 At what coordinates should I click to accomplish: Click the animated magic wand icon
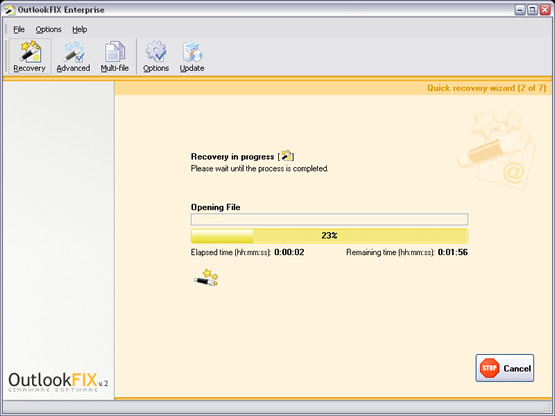coord(206,278)
